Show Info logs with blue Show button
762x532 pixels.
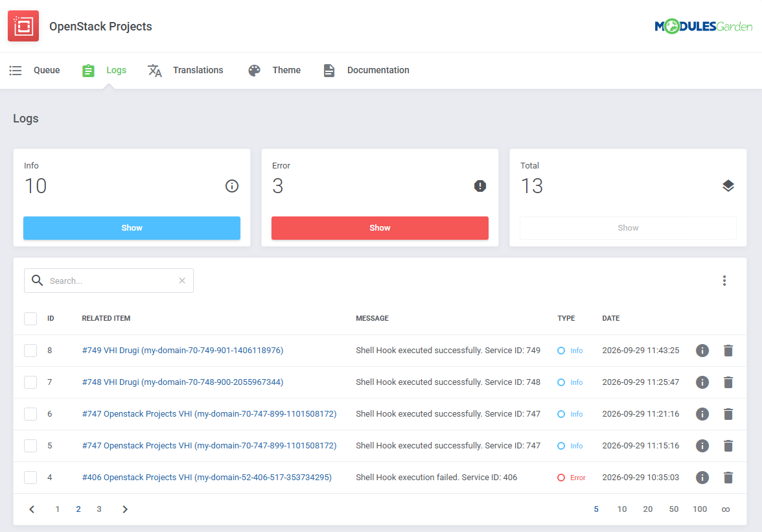click(132, 228)
